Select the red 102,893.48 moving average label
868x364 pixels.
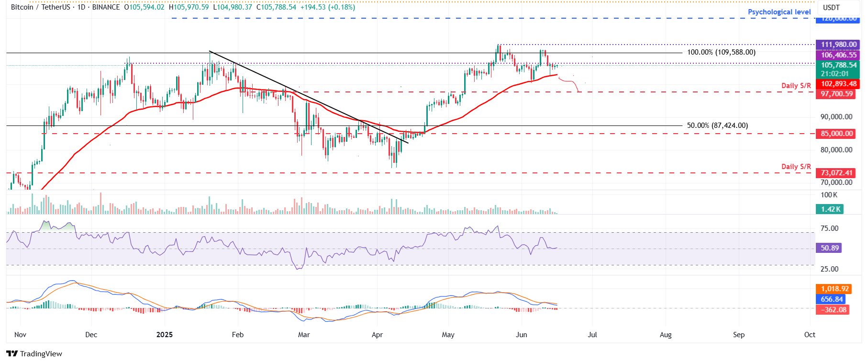point(837,84)
